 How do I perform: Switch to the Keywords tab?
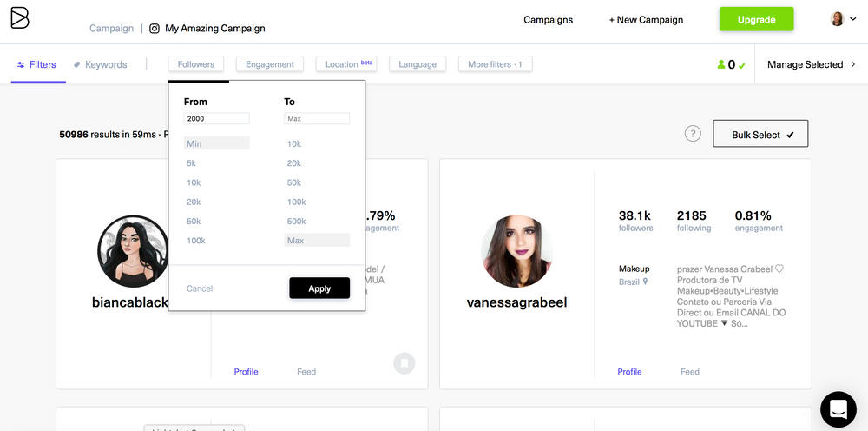pos(101,65)
